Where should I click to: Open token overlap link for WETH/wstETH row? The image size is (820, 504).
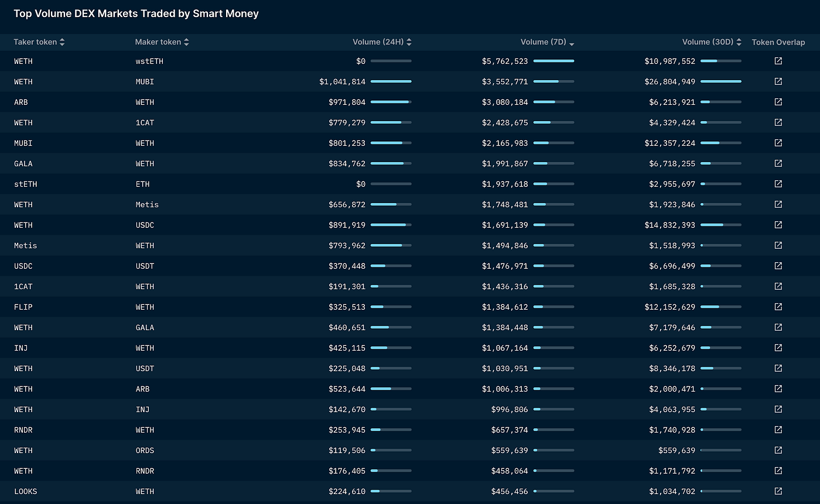[x=778, y=61]
